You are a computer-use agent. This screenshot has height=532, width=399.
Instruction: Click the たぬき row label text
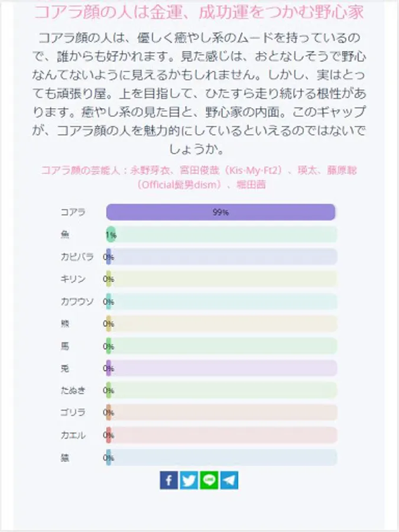pos(73,390)
